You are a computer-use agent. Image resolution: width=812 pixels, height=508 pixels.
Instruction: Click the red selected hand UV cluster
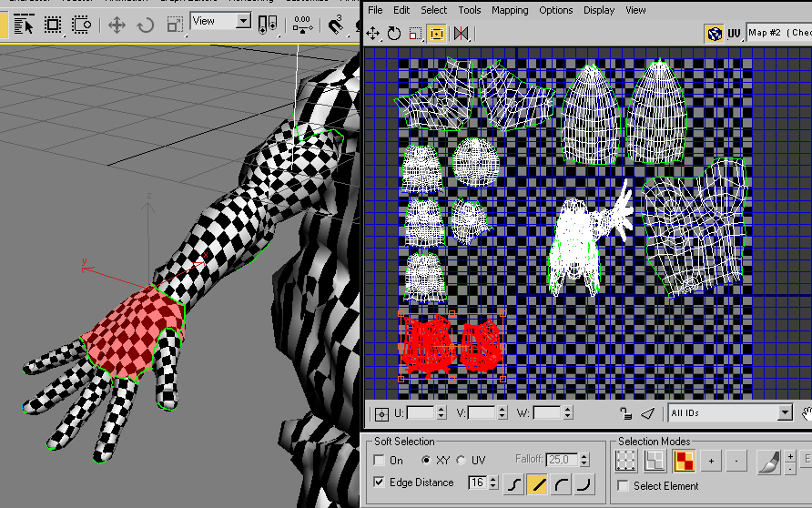coord(452,345)
